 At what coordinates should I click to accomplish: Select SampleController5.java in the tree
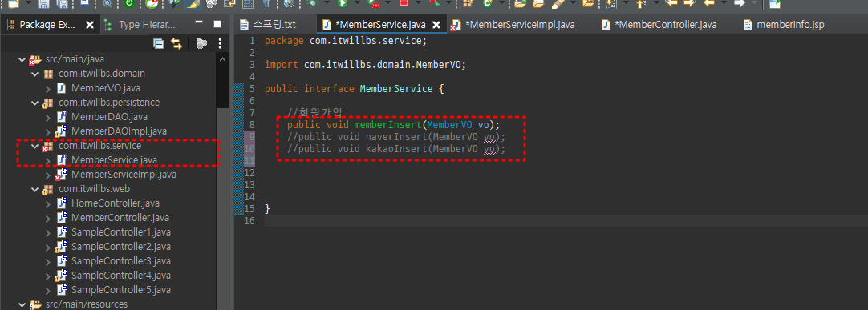(121, 289)
